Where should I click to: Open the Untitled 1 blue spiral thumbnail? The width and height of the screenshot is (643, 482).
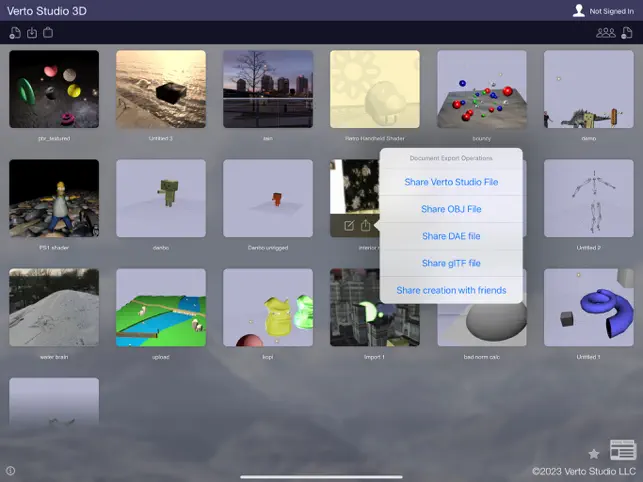pos(588,307)
